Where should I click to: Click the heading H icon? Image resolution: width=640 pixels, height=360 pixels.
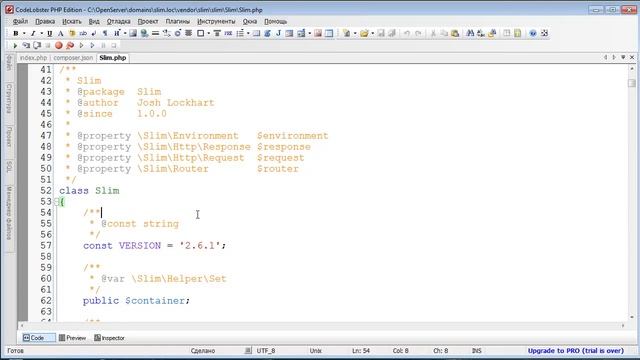click(x=117, y=33)
